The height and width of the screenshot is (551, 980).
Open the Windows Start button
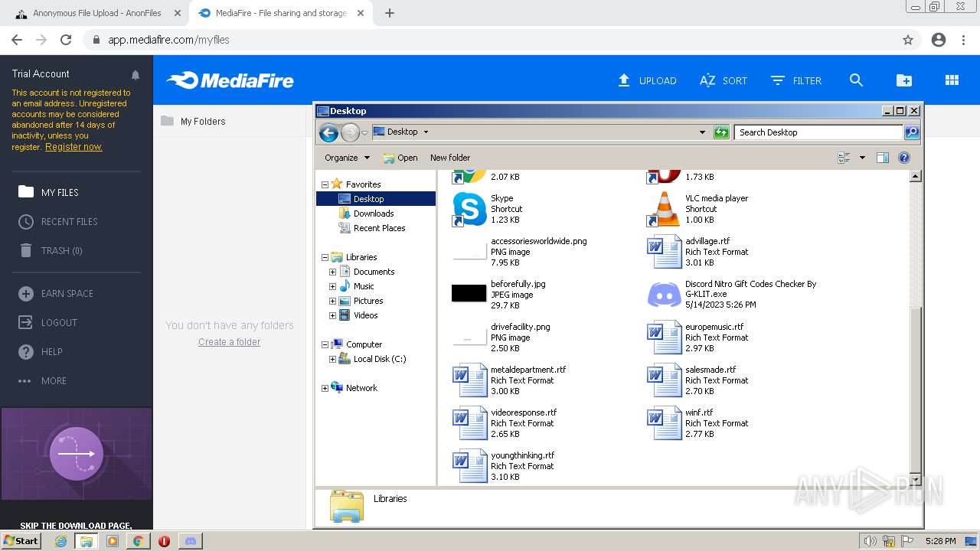tap(21, 541)
